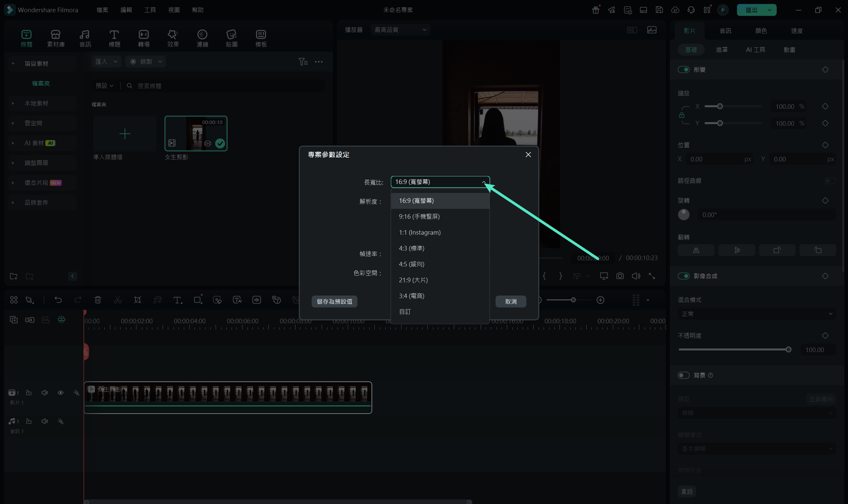Viewport: 848px width, 504px height.
Task: Click the flip vertical icon under 翻轉
Action: [737, 250]
